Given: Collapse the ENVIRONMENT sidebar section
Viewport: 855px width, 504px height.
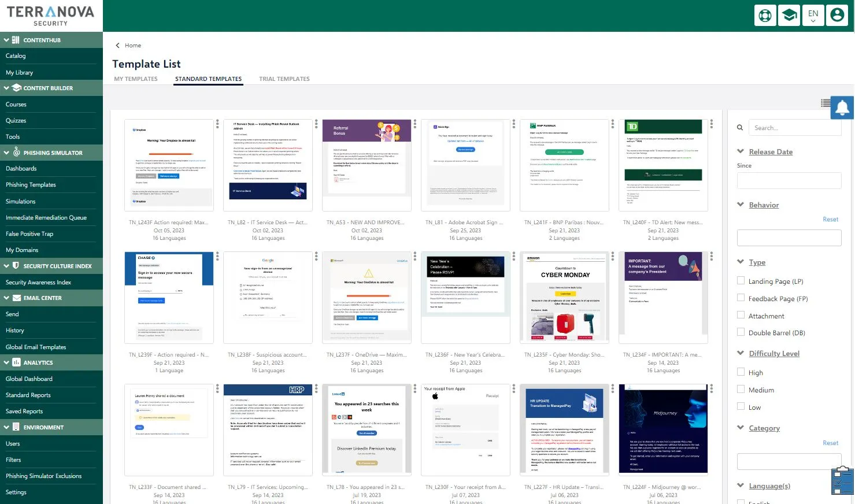Looking at the screenshot, I should [6, 427].
